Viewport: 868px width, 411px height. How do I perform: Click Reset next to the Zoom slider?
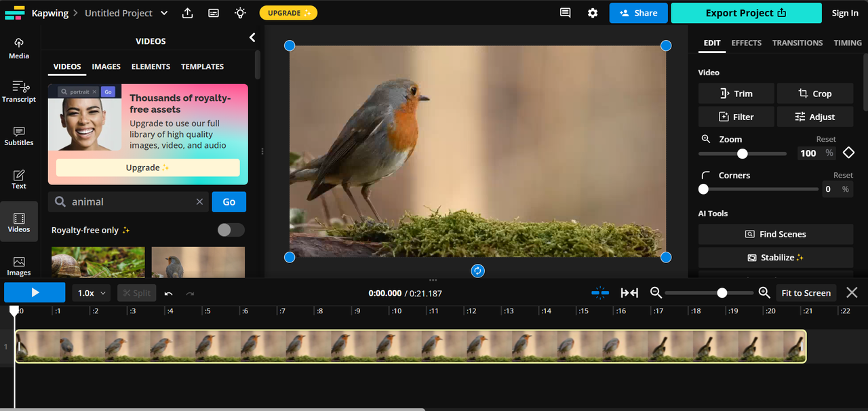pyautogui.click(x=826, y=139)
